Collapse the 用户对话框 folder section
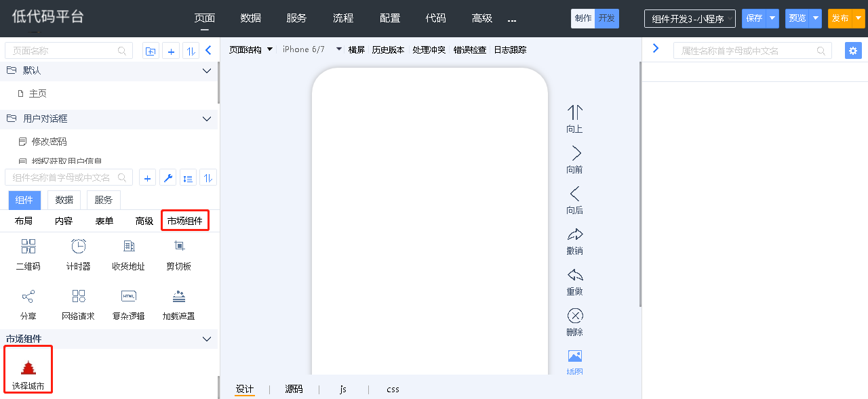 click(x=207, y=119)
